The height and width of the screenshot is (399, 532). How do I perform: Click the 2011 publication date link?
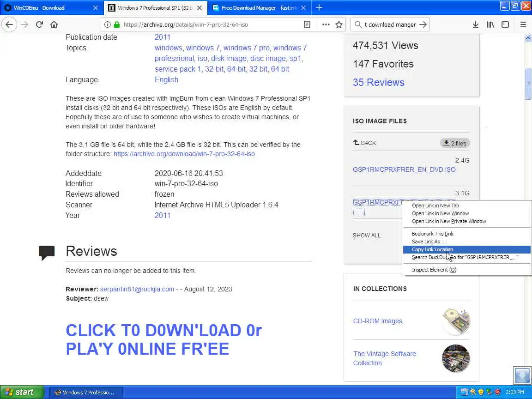pos(163,37)
